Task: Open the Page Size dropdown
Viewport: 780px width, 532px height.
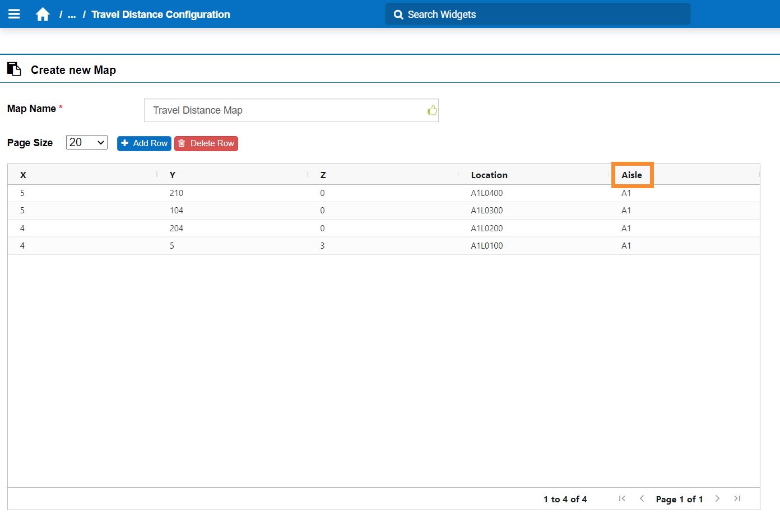Action: pyautogui.click(x=87, y=143)
